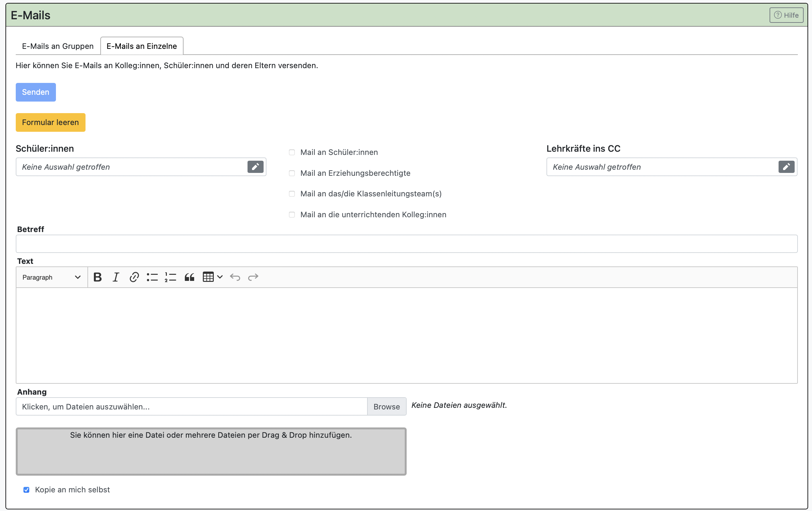
Task: Edit the Schüler:innen selection with pencil icon
Action: (255, 167)
